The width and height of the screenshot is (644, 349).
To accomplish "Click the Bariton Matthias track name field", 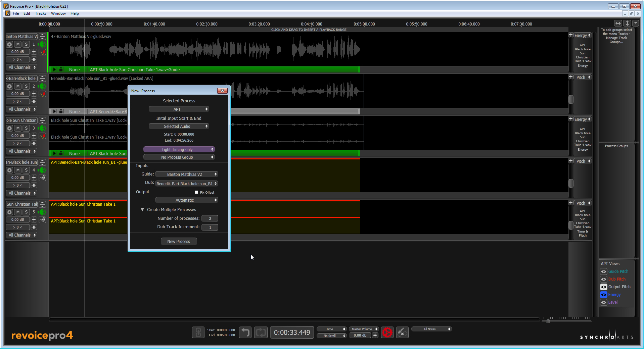I will click(x=21, y=37).
